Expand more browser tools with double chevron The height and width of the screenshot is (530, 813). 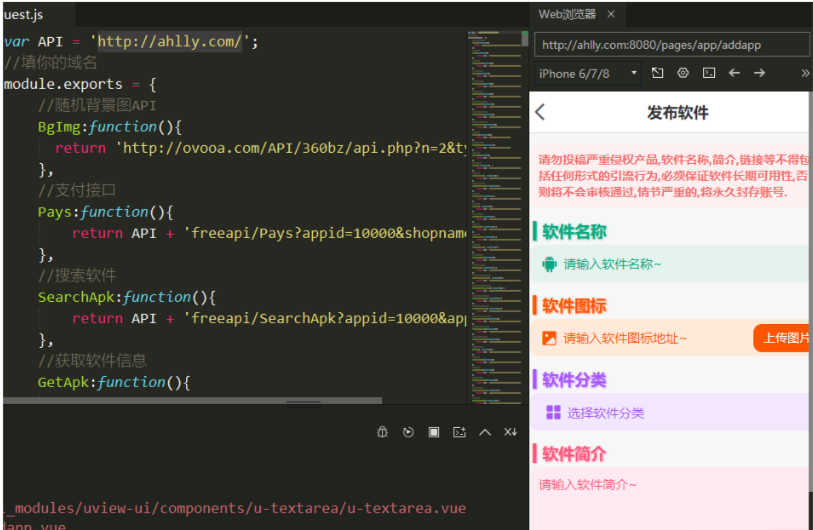tap(805, 73)
